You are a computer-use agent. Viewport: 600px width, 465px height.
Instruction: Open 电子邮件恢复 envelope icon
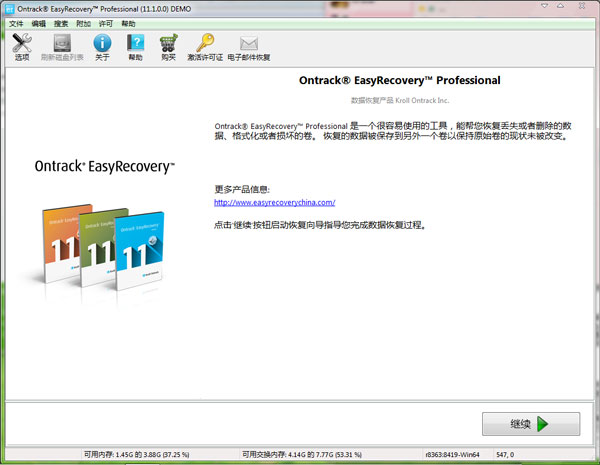coord(249,44)
